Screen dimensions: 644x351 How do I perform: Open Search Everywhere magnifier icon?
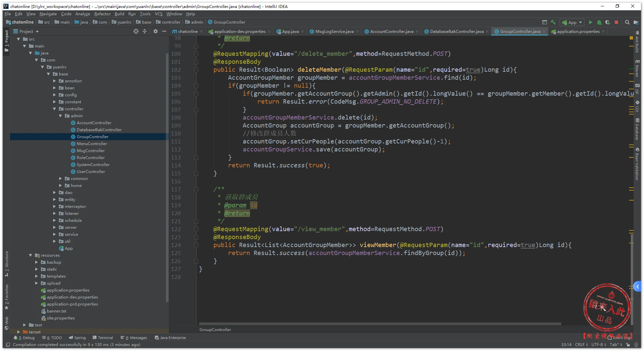(x=627, y=22)
